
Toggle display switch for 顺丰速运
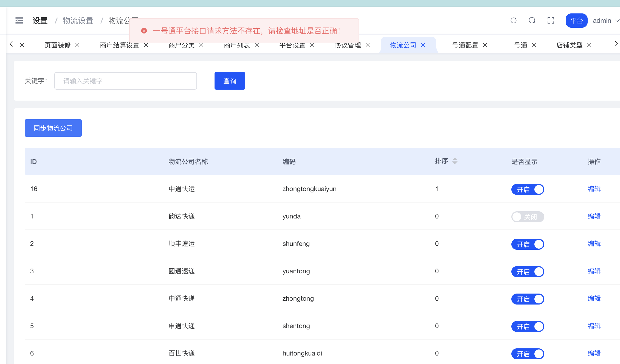point(528,244)
